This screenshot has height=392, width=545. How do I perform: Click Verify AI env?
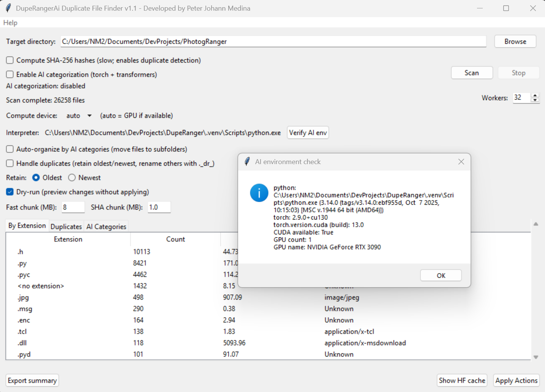tap(308, 133)
